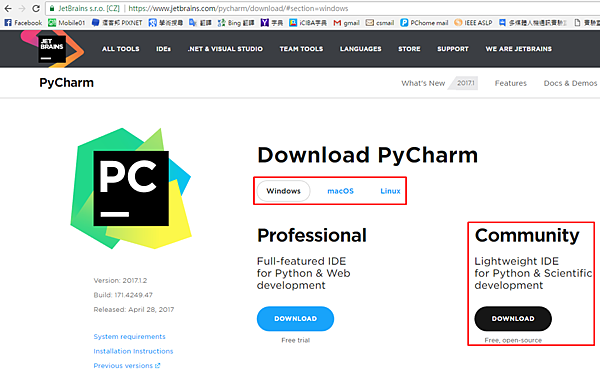Screen dimensions: 600x373
Task: Click 'Released: April 28, 2017' text
Action: [134, 309]
